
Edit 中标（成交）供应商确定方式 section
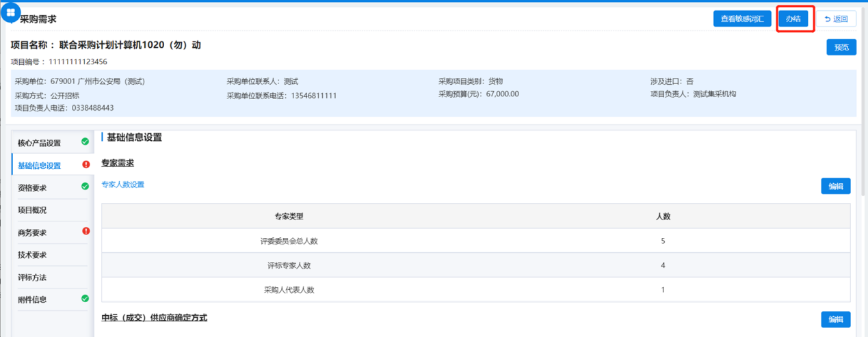tap(835, 319)
